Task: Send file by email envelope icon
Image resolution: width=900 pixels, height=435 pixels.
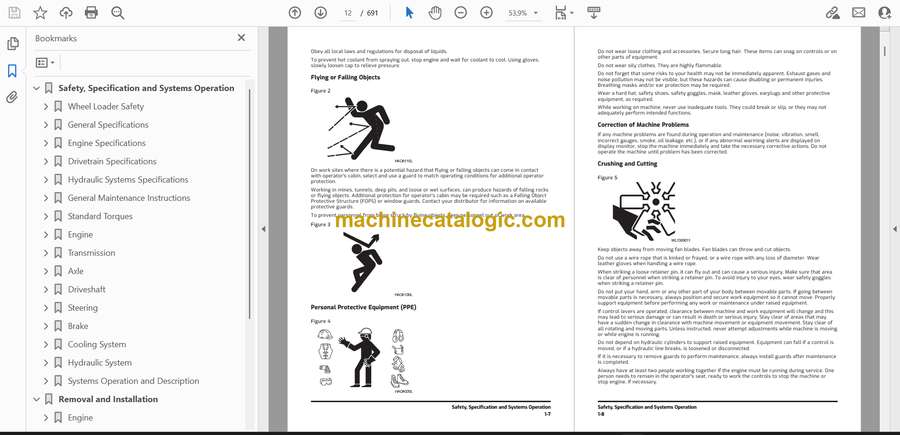Action: (859, 13)
